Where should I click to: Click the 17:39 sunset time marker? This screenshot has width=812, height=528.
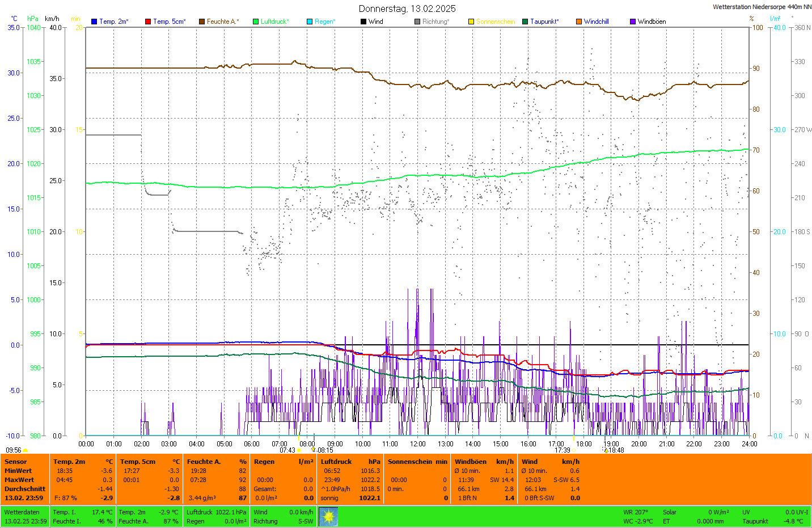click(x=562, y=450)
